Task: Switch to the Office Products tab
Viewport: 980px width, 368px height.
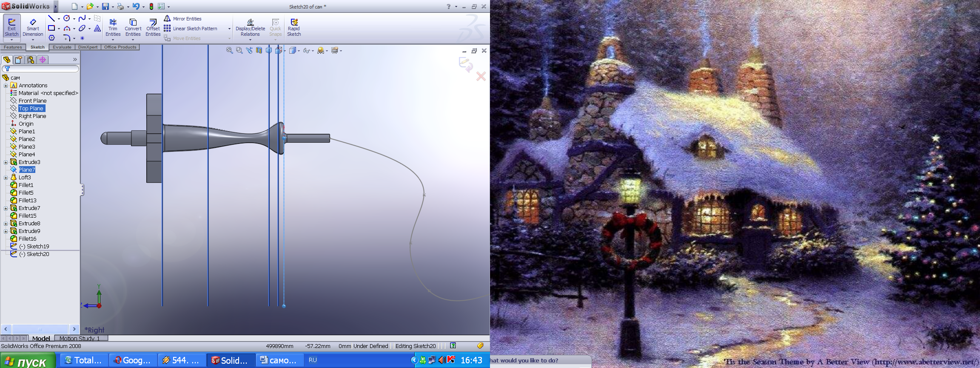Action: [x=120, y=47]
